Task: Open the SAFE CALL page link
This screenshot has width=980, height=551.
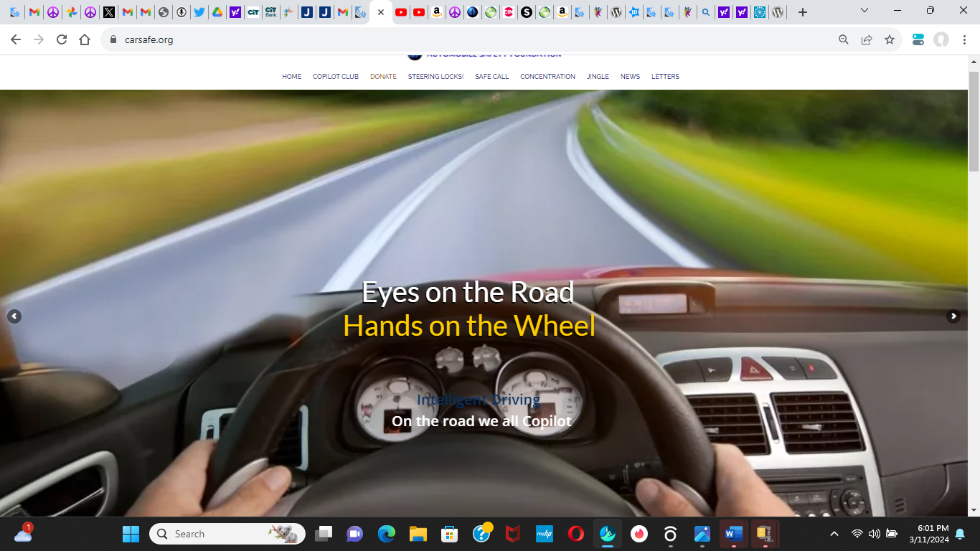Action: coord(491,77)
